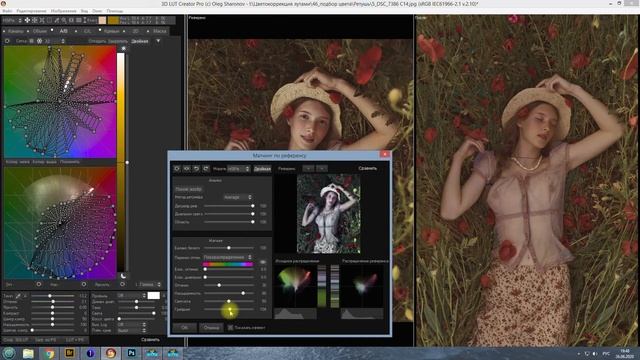Image resolution: width=640 pixels, height=360 pixels.
Task: Open Adobe Bridge from the taskbar
Action: (x=69, y=353)
